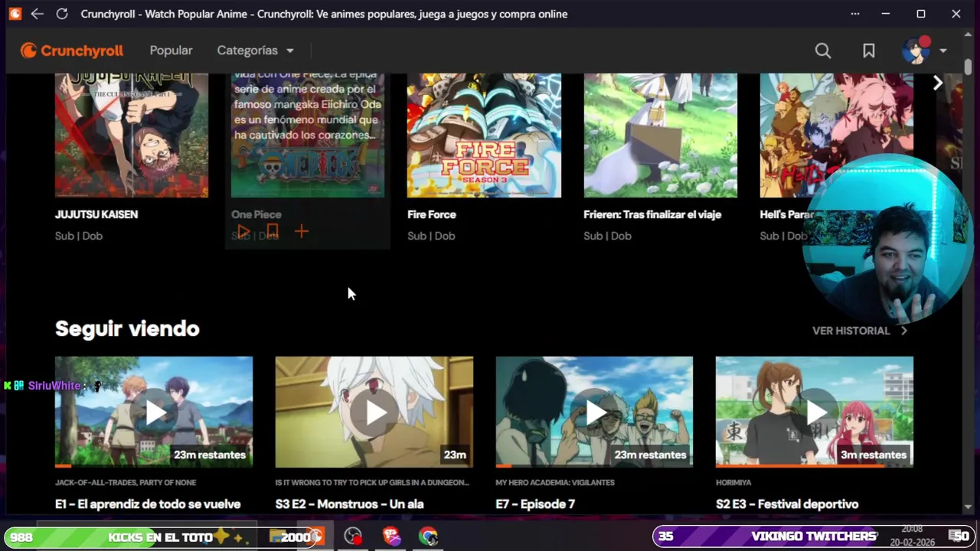Open the Fire Force poster
Viewport: 980px width, 551px height.
click(x=484, y=135)
